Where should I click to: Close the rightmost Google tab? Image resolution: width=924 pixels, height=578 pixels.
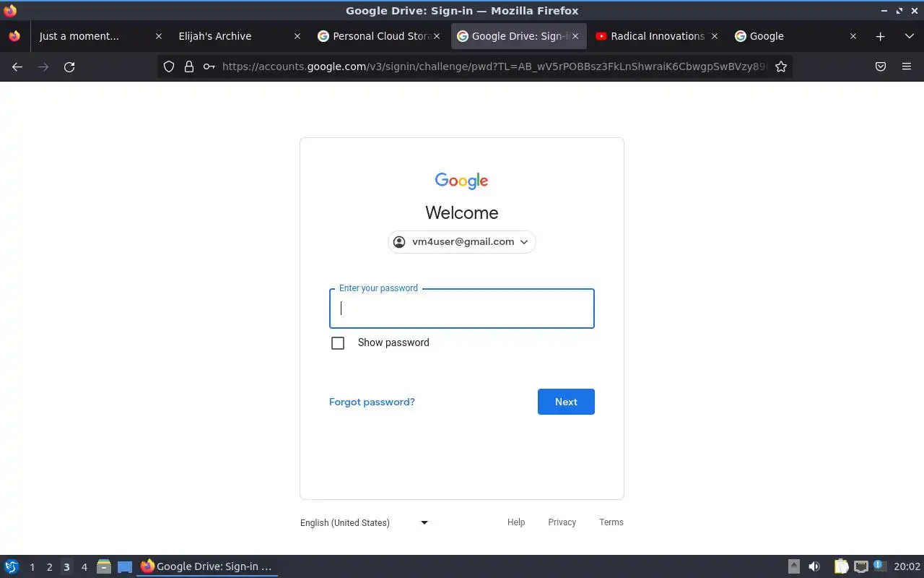[x=853, y=36]
